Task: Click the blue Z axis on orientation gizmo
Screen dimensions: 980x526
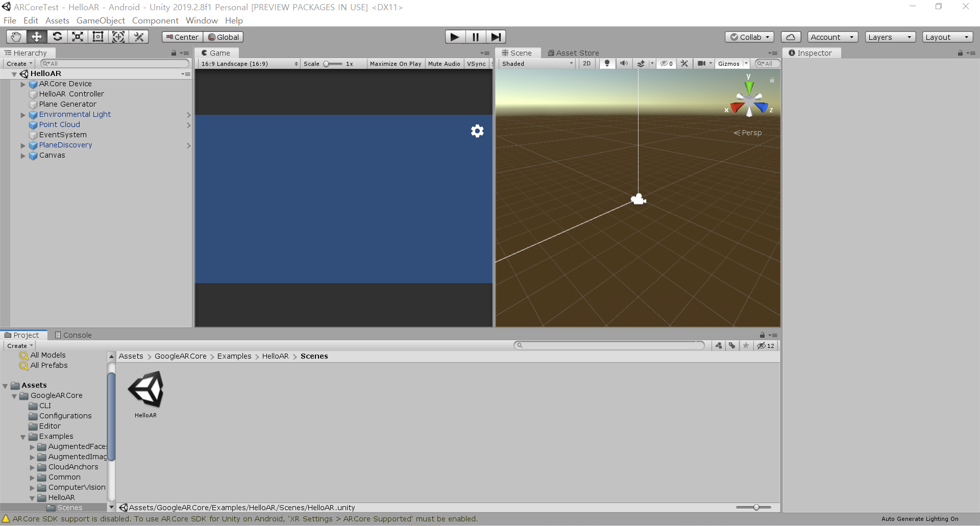Action: tap(762, 108)
